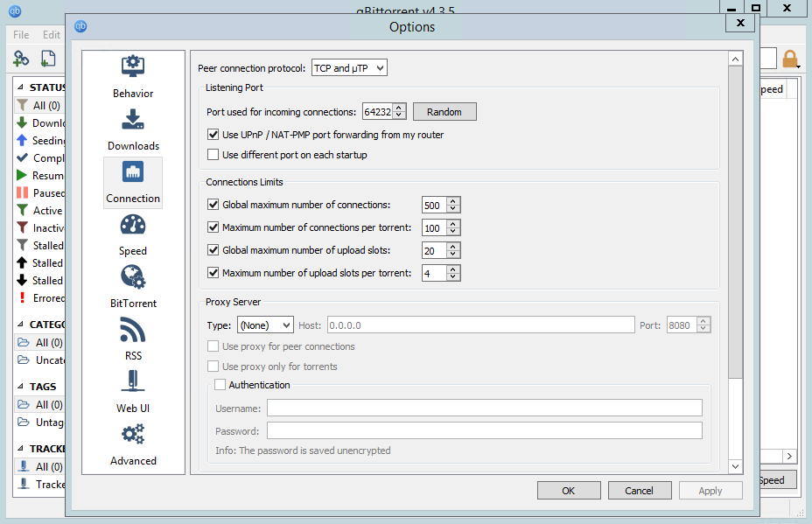Select the Trackerless tracker icon
812x524 pixels.
24,484
